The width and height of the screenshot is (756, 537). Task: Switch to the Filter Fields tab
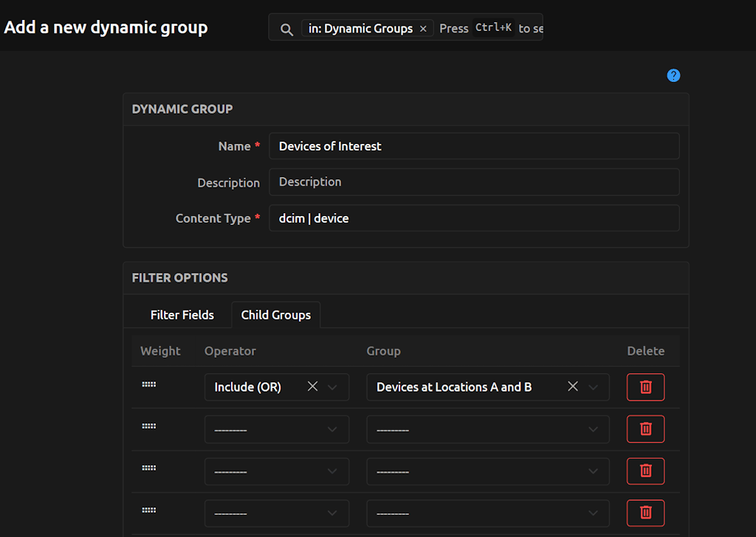(x=182, y=314)
